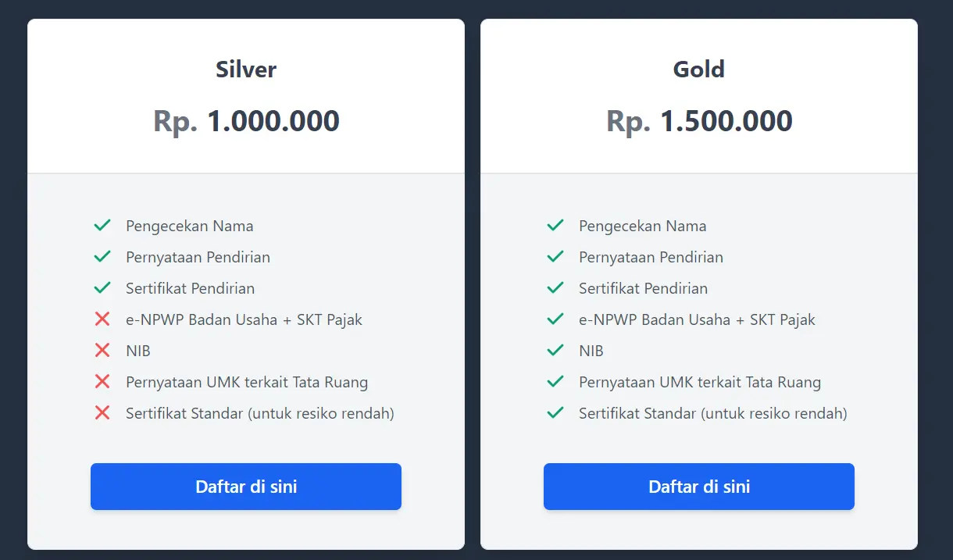953x560 pixels.
Task: Click the Rp. 1.500.000 price text
Action: pos(698,120)
